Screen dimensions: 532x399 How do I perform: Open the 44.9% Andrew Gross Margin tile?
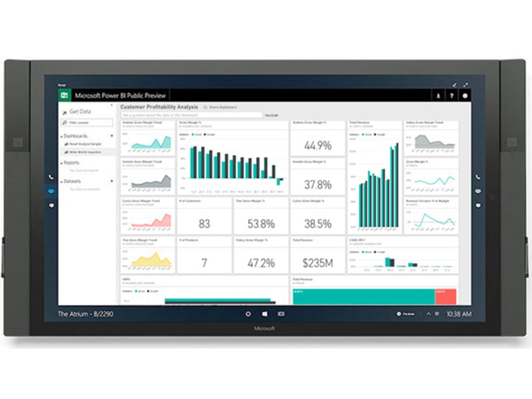(317, 138)
